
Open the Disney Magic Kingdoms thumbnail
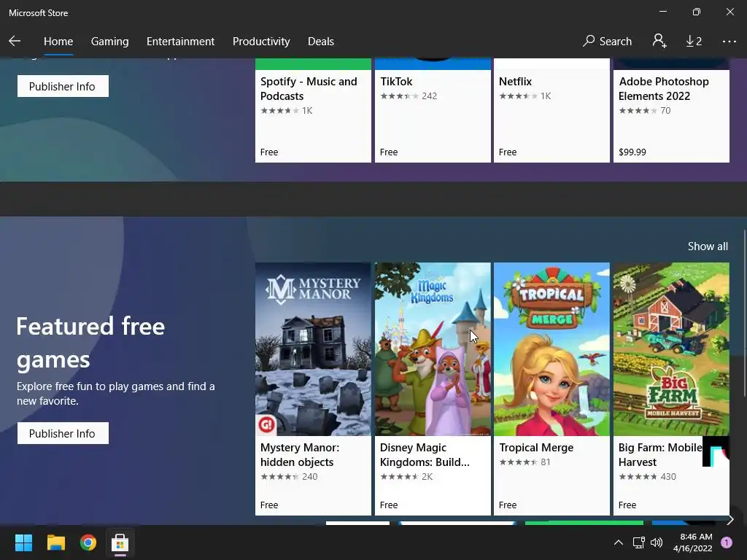(433, 349)
